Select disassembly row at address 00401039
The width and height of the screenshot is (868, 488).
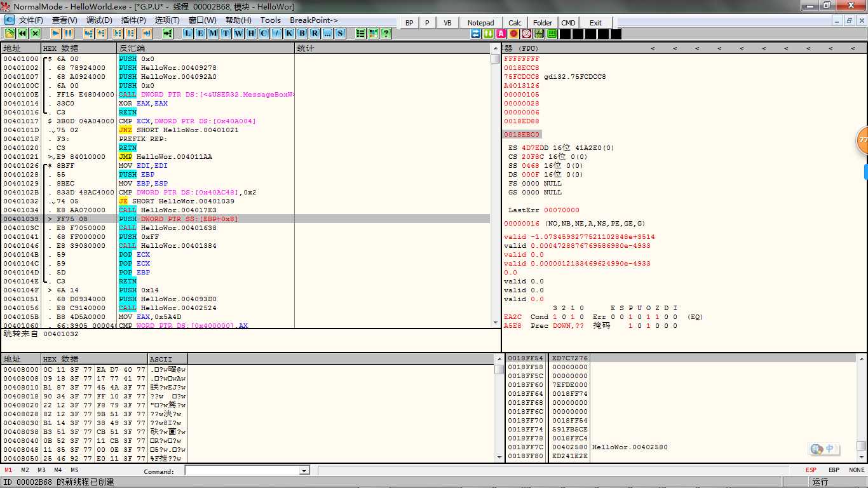point(246,219)
